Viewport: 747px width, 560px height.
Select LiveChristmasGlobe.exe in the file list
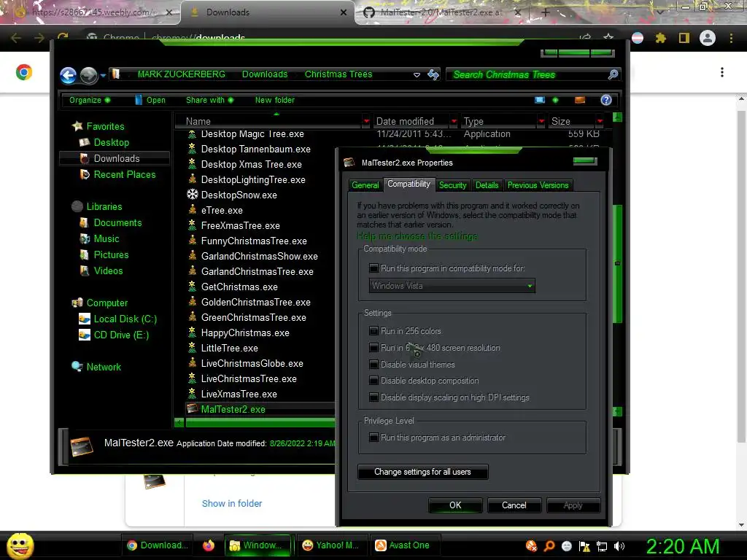(252, 363)
